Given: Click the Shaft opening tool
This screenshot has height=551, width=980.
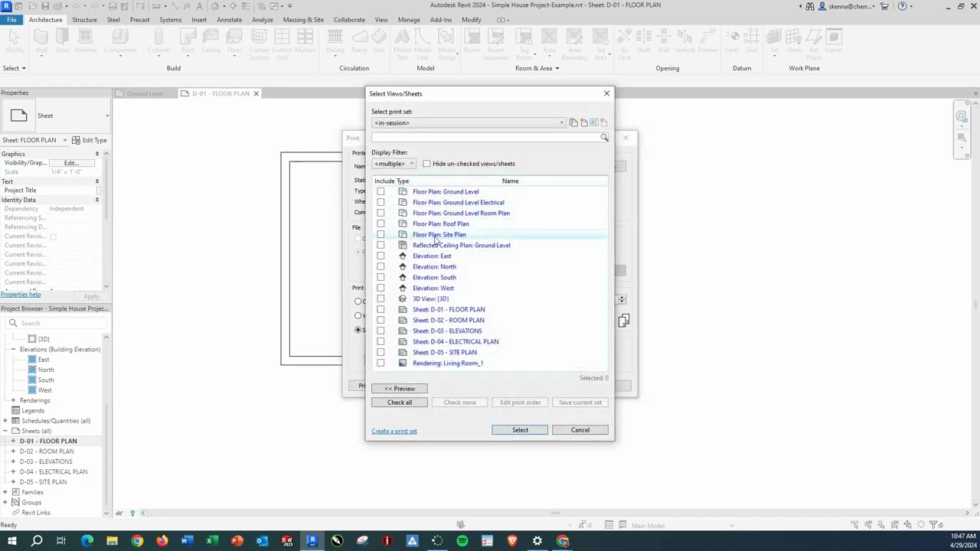Looking at the screenshot, I should 644,41.
